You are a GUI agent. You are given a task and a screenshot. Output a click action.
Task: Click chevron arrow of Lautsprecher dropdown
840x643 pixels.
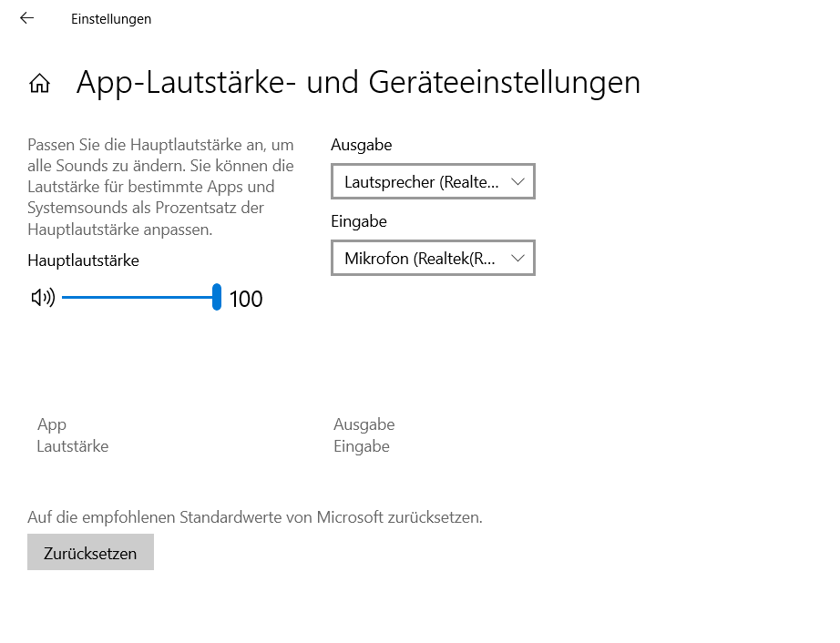pos(517,182)
